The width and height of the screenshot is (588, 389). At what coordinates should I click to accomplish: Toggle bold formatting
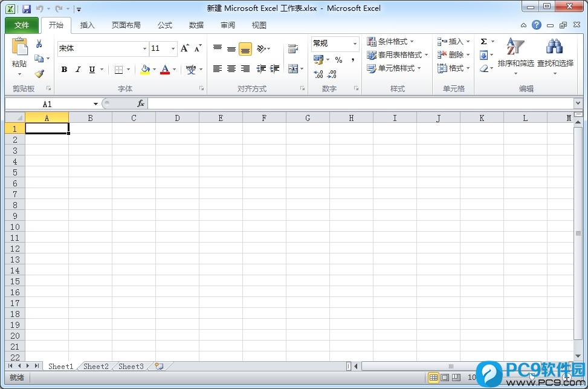click(65, 70)
